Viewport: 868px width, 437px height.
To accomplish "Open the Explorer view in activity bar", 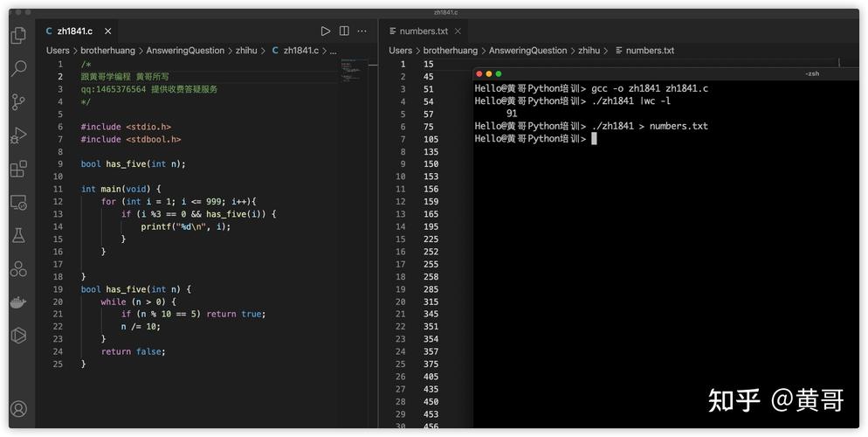I will [x=18, y=36].
